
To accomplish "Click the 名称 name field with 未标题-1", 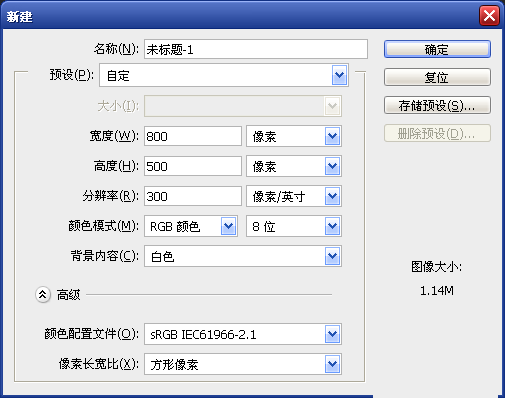I will pos(256,49).
